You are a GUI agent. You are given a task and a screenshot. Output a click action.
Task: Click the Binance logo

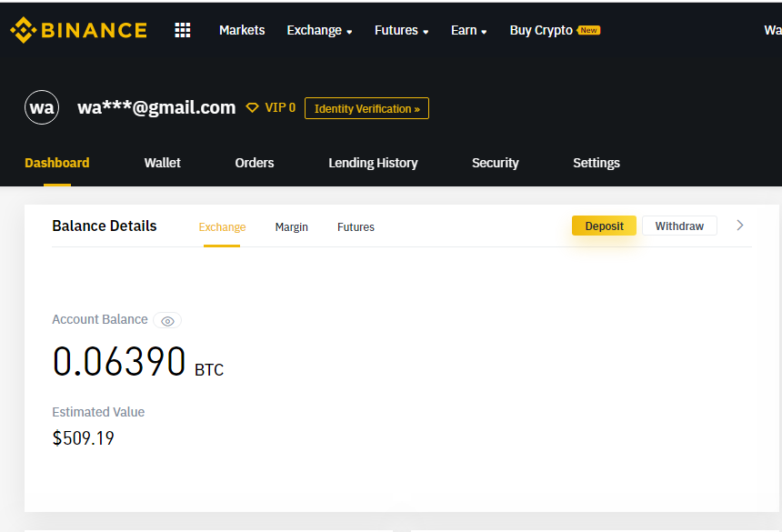tap(79, 30)
